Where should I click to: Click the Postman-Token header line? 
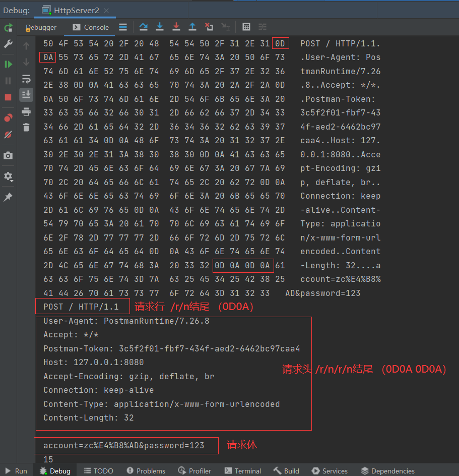point(171,348)
